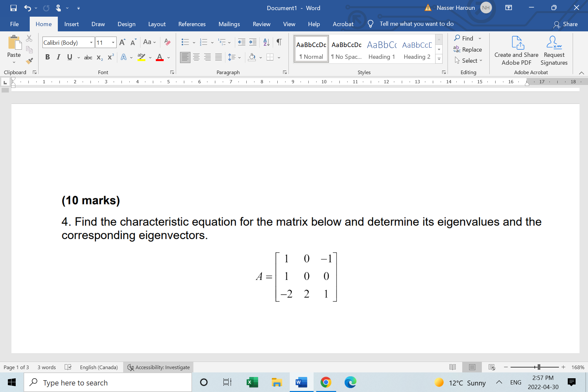Apply strikethrough to text
The image size is (588, 392).
(88, 57)
